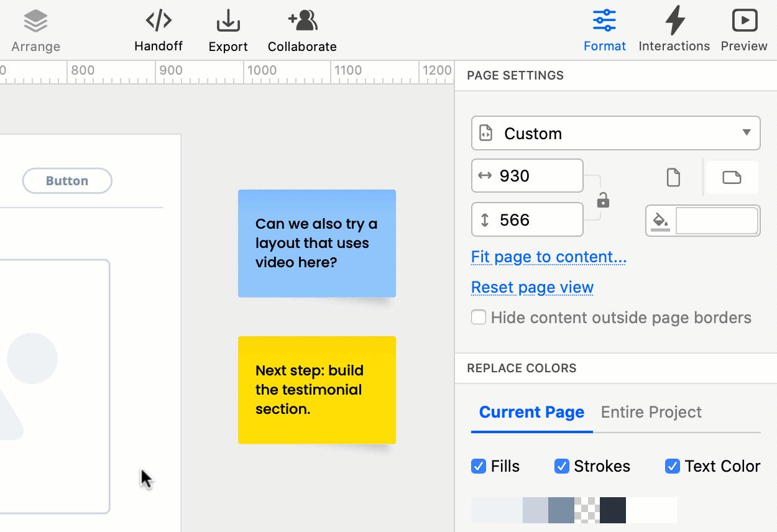Select landscape page orientation

point(732,177)
